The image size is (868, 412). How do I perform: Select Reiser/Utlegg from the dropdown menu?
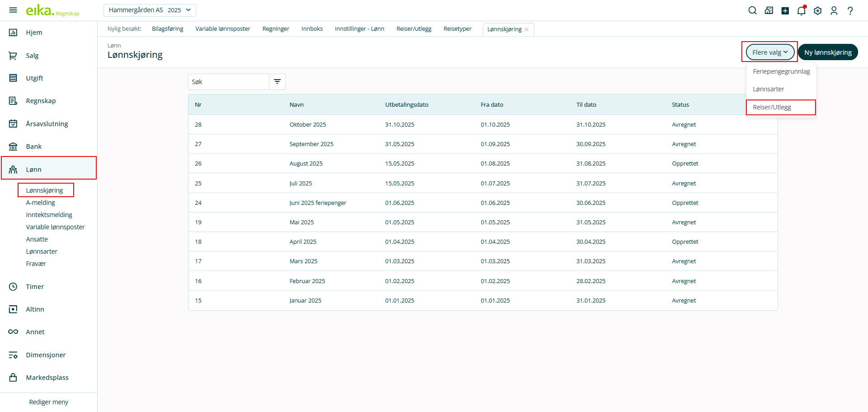point(772,107)
